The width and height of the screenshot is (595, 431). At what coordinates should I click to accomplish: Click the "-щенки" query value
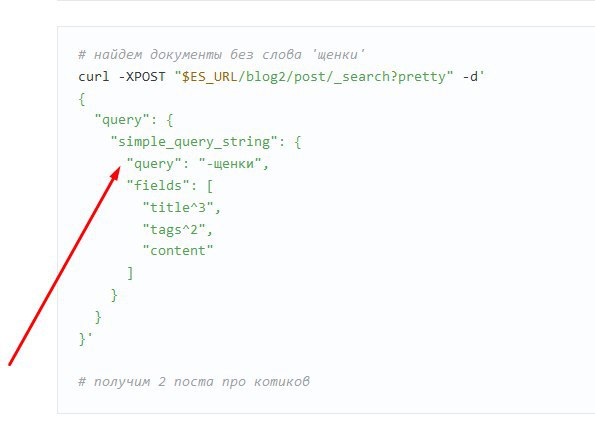click(x=230, y=164)
